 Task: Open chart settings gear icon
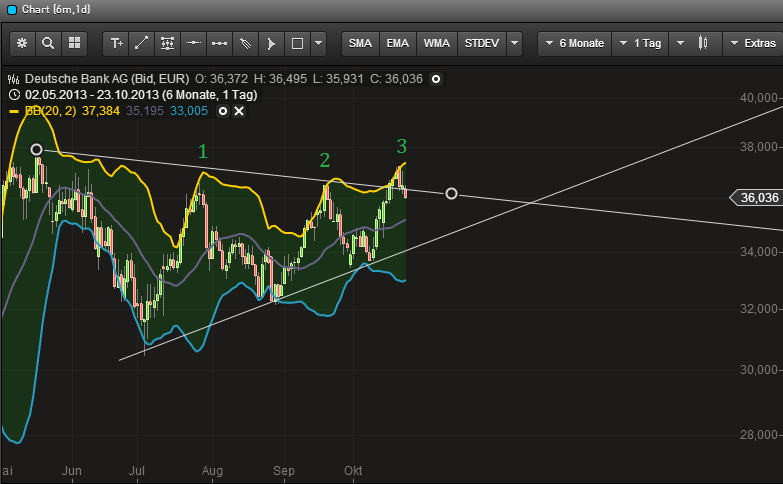click(22, 43)
